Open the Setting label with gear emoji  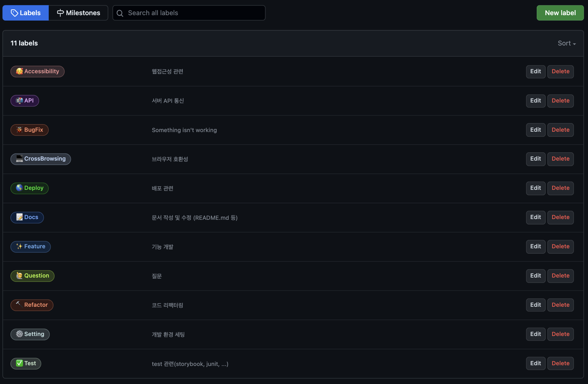coord(30,334)
